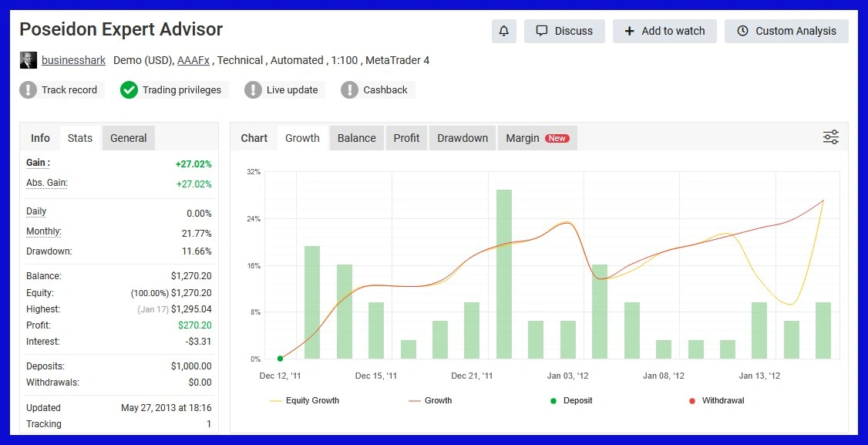This screenshot has width=868, height=445.
Task: Open the Margin tab marked New
Action: click(x=537, y=138)
